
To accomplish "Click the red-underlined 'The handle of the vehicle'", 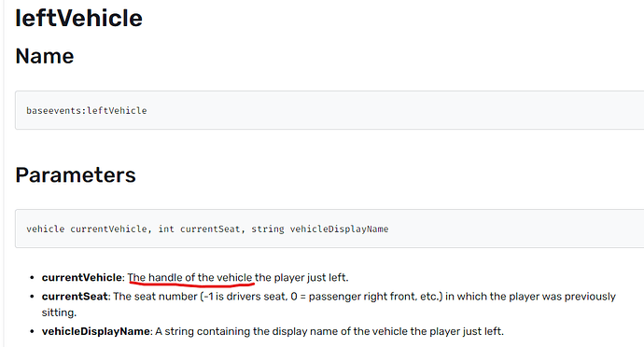I will (x=189, y=278).
